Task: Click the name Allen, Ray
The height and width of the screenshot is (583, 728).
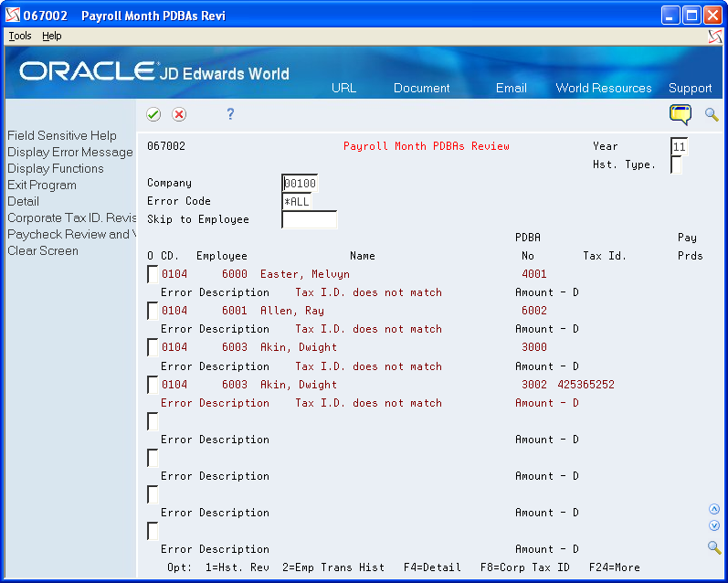Action: click(292, 311)
